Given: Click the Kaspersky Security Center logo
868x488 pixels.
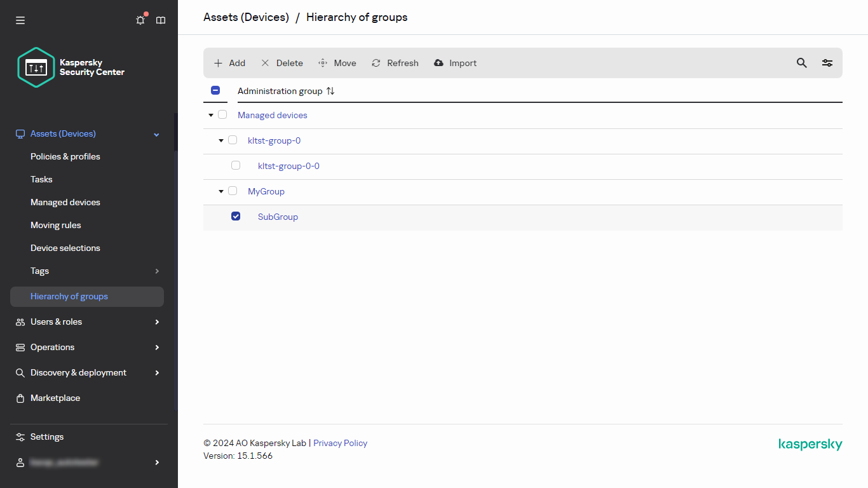Looking at the screenshot, I should [71, 67].
